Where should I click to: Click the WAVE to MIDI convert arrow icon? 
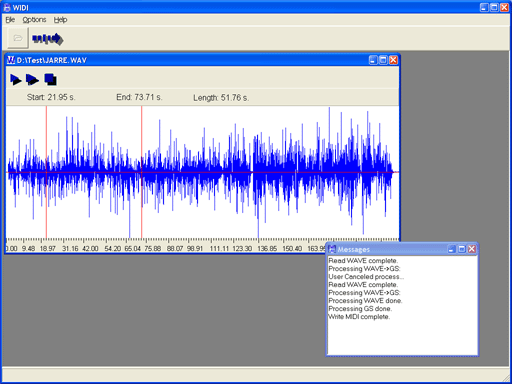tap(48, 39)
